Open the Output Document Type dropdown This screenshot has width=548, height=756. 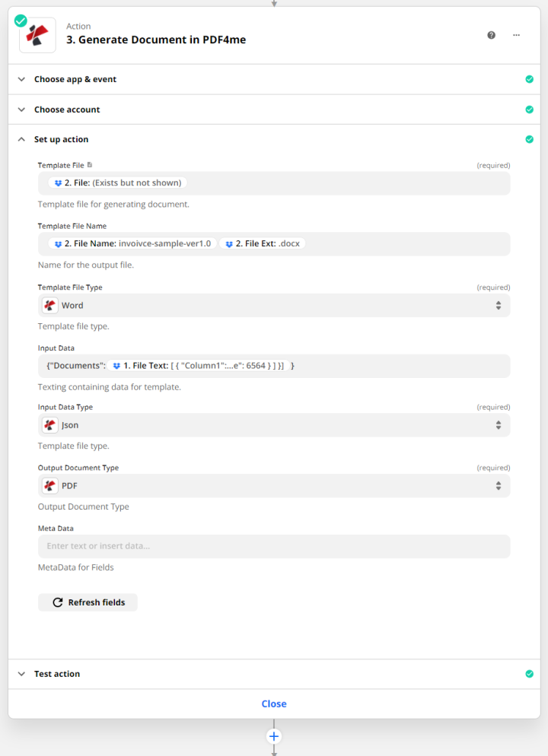tap(499, 485)
